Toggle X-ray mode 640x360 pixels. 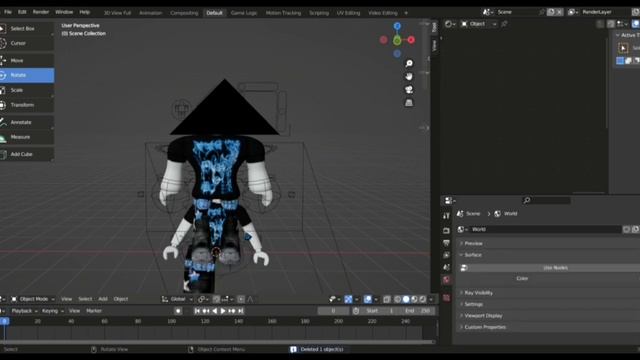387,300
